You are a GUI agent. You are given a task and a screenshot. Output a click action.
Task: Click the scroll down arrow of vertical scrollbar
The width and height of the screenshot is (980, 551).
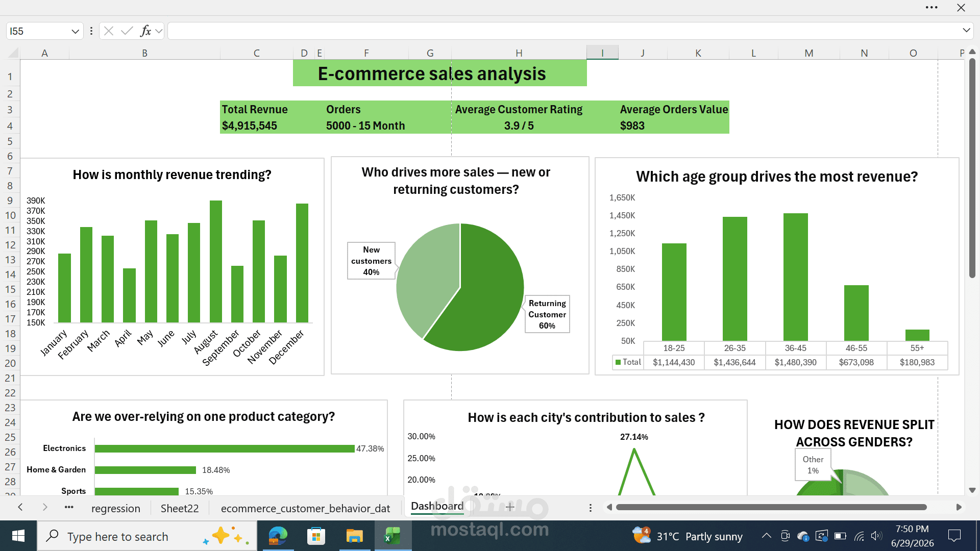pos(972,490)
